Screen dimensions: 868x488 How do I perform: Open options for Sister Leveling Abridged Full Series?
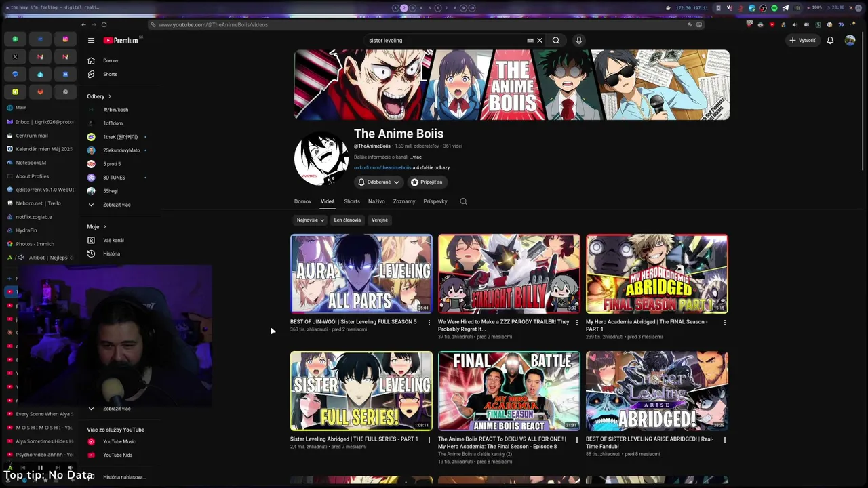(x=429, y=440)
